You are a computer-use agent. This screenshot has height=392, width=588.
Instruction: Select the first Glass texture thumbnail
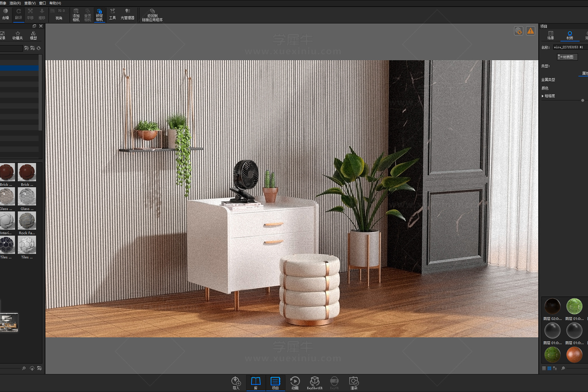[x=7, y=196]
